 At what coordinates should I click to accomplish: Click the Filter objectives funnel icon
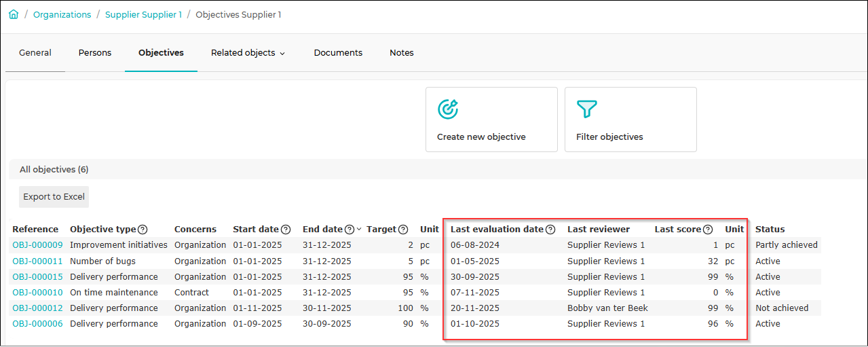(586, 109)
